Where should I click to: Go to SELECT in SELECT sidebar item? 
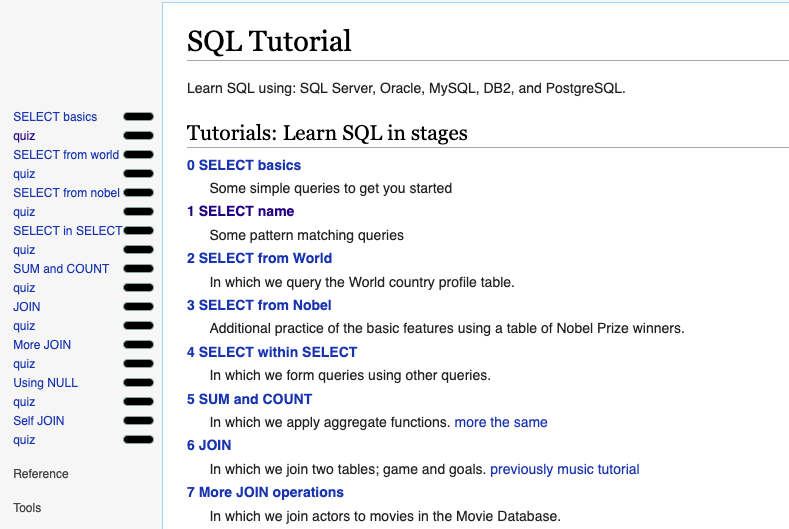pos(67,231)
